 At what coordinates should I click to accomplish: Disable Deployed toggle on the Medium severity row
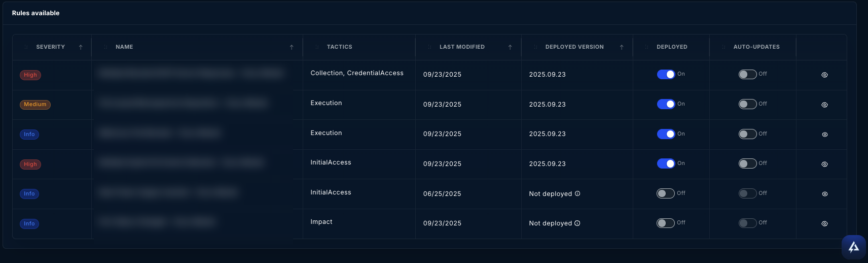[x=666, y=104]
